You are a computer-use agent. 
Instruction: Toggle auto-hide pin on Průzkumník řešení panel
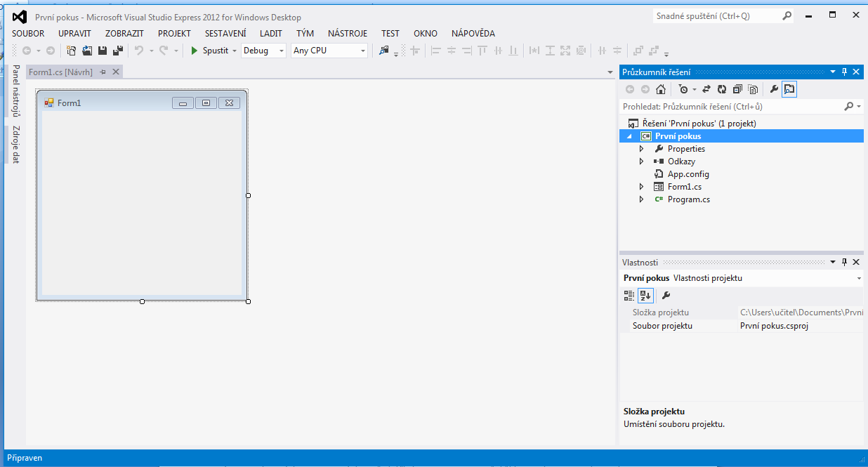(x=844, y=72)
